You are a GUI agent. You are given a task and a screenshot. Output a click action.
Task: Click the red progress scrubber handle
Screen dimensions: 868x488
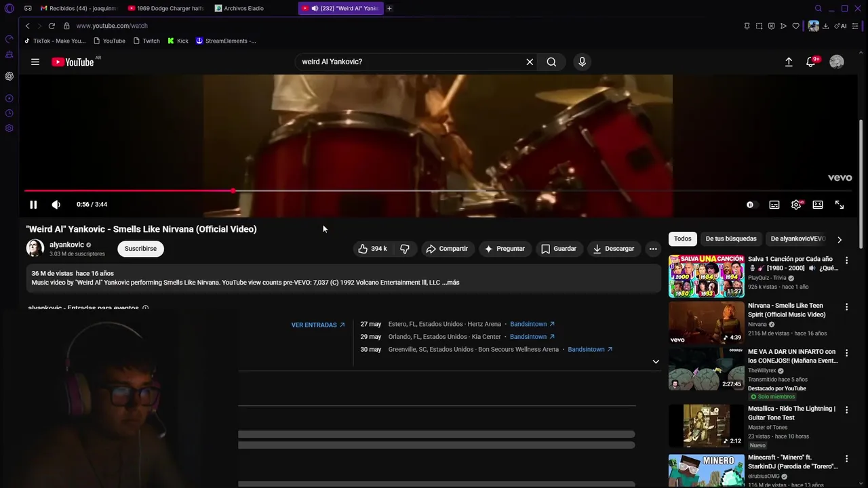(233, 190)
